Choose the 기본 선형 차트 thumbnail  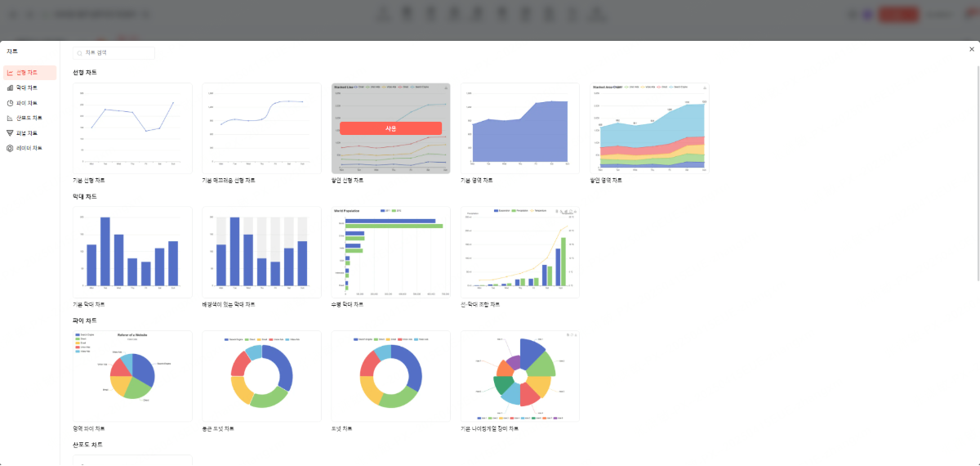point(132,128)
